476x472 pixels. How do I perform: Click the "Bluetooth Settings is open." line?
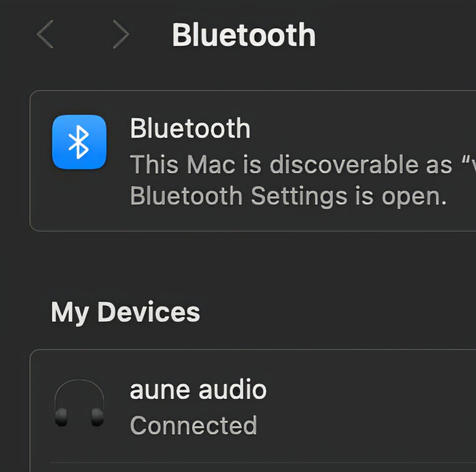(288, 196)
